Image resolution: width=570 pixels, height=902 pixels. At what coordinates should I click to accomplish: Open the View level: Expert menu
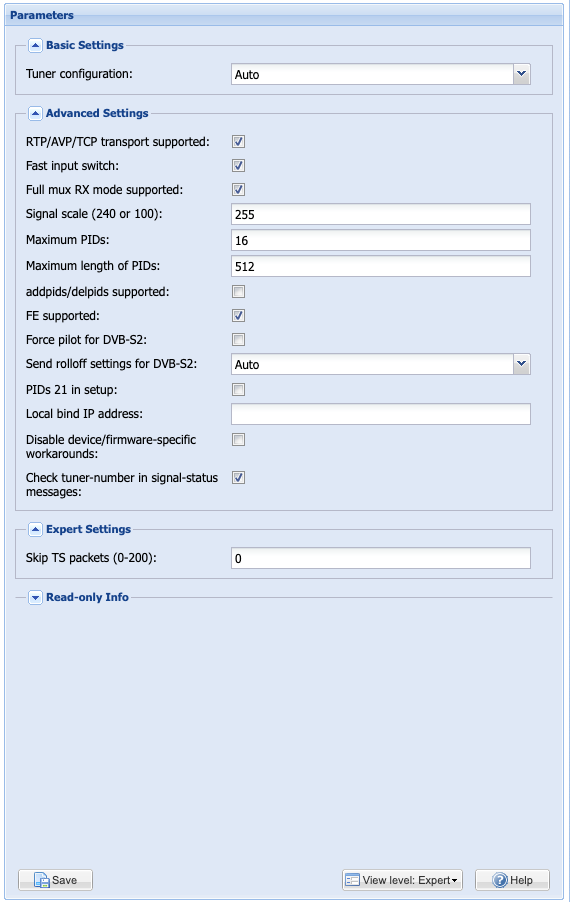click(402, 880)
